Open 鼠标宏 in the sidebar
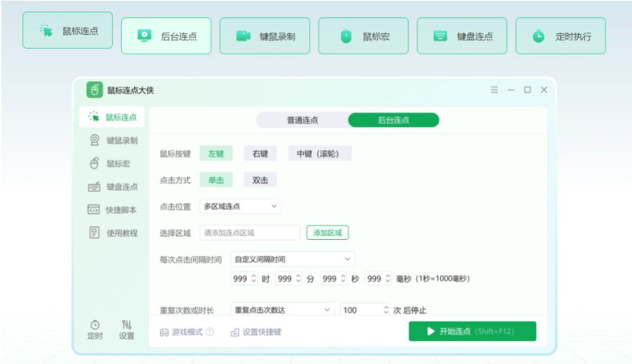This screenshot has height=364, width=632. [x=111, y=164]
